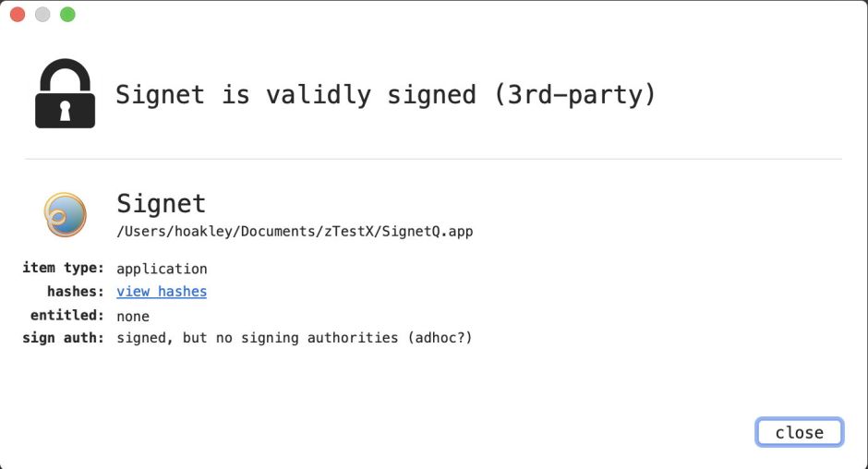Open the view hashes link
This screenshot has height=469, width=868.
(162, 292)
